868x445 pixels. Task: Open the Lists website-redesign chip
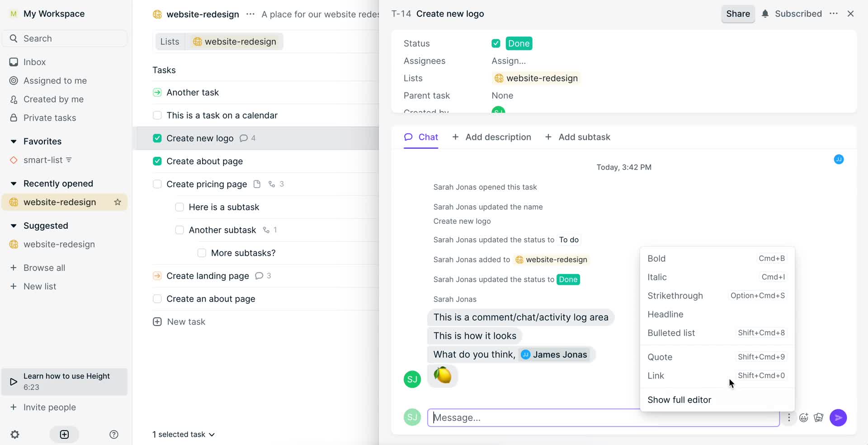[536, 78]
